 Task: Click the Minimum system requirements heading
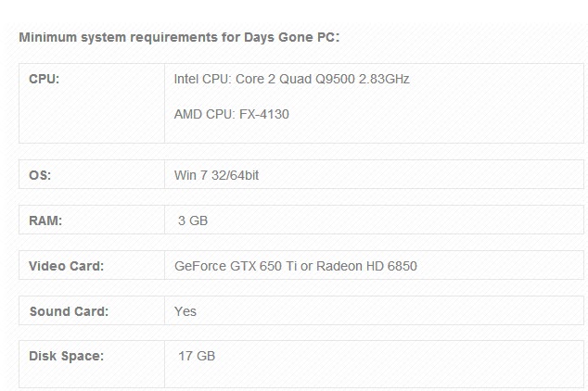tap(179, 37)
